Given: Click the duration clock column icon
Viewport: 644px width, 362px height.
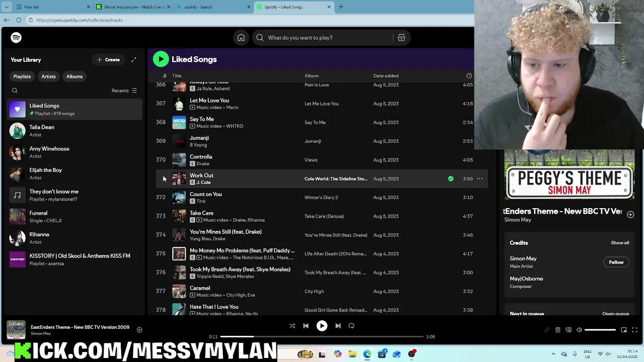Looking at the screenshot, I should 469,76.
